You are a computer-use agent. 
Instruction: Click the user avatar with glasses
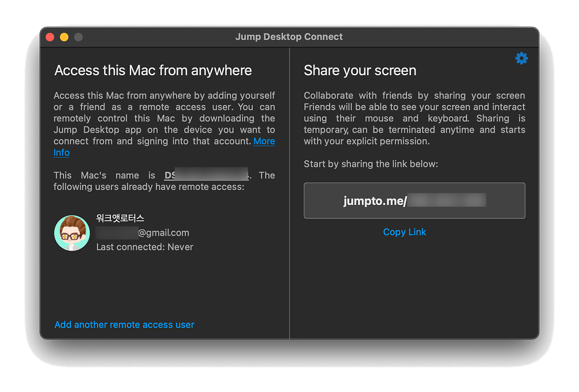[x=72, y=233]
